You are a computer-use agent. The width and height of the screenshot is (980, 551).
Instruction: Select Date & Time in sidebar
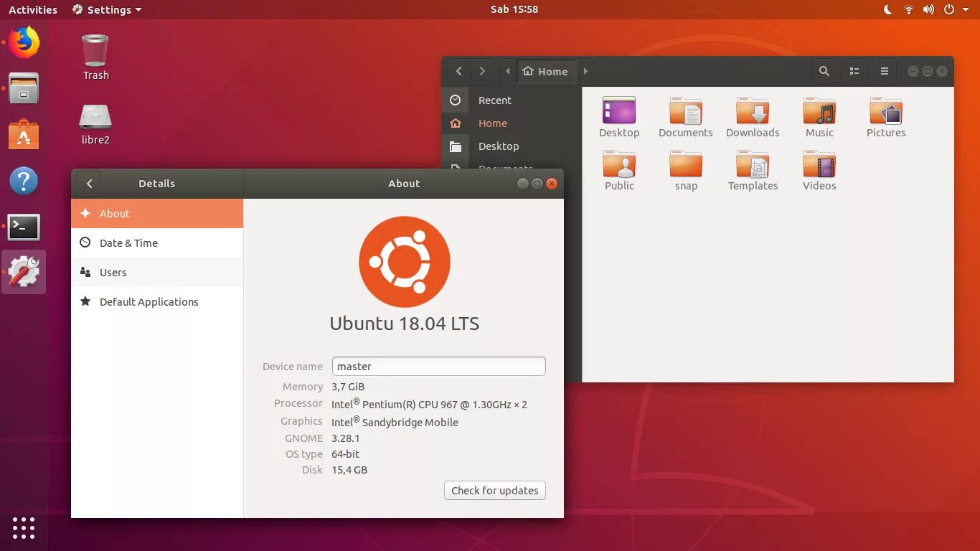click(157, 242)
